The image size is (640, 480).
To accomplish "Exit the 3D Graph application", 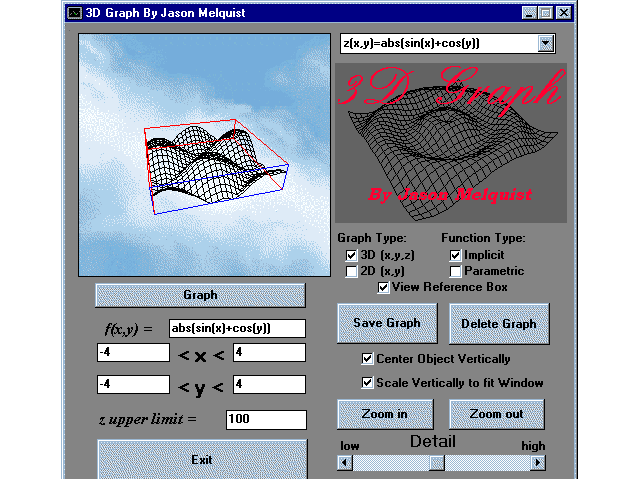I will pos(201,459).
